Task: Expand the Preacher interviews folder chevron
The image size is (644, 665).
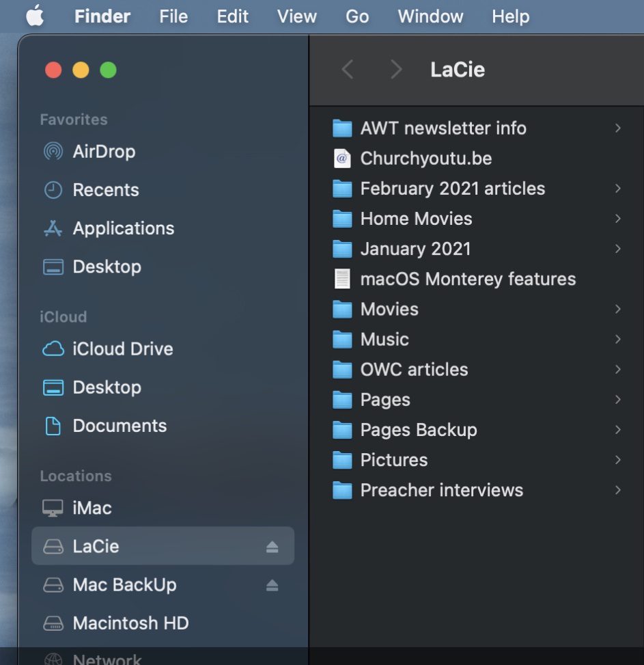Action: click(x=617, y=490)
